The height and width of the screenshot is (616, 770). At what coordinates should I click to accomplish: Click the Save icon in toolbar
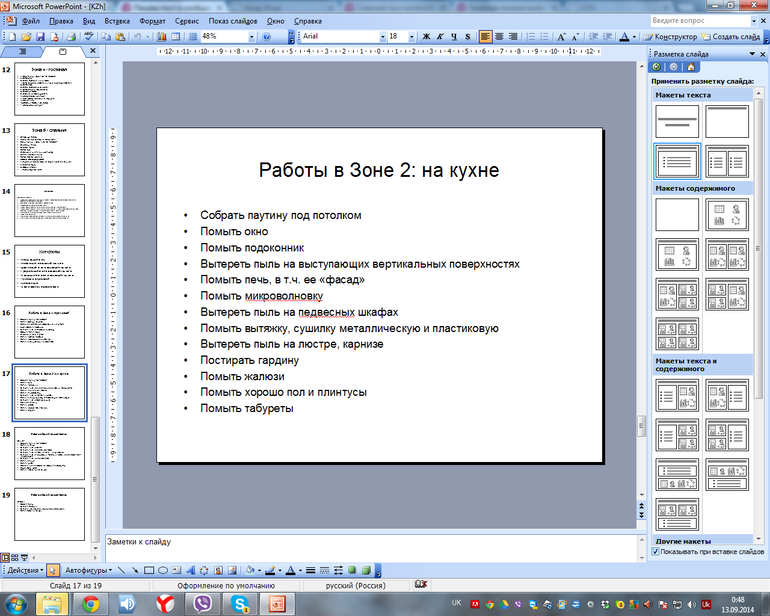click(x=40, y=37)
